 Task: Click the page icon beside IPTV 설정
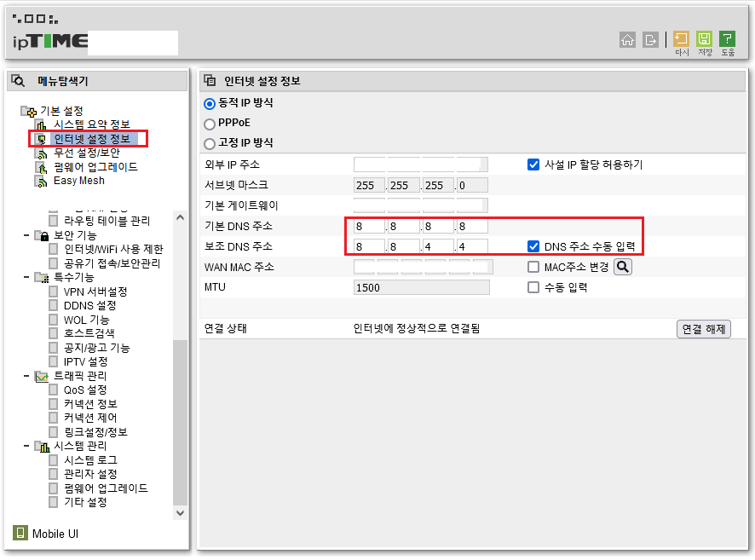[54, 361]
